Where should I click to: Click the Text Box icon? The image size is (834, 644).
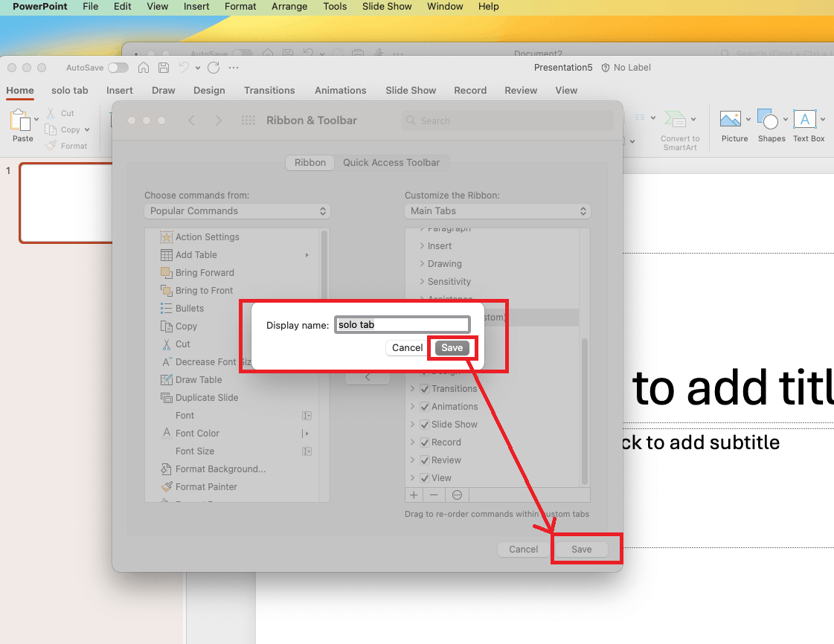click(805, 118)
